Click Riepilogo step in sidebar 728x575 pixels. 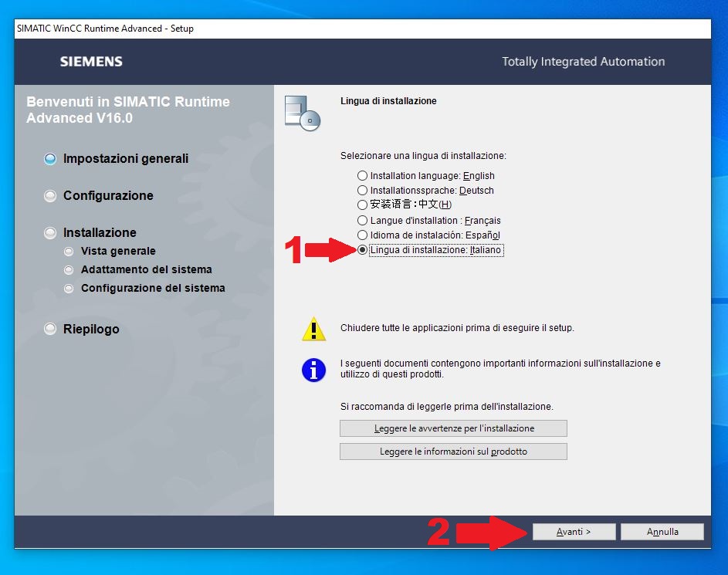coord(91,329)
